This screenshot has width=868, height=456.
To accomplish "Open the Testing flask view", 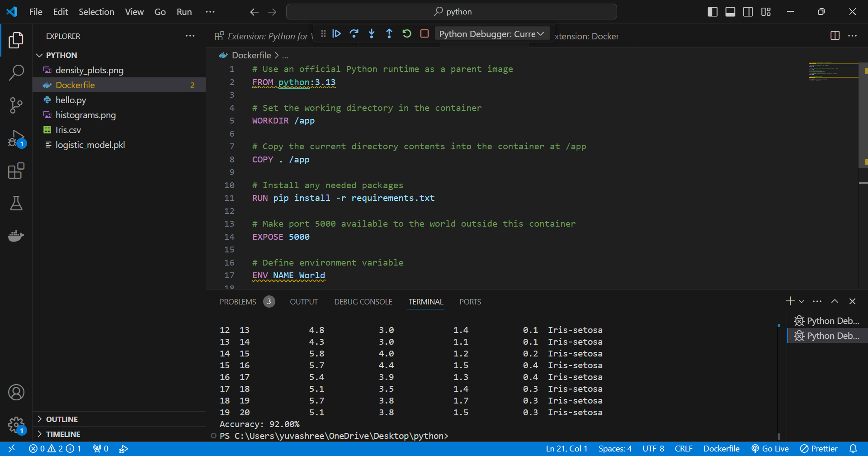I will pyautogui.click(x=16, y=204).
